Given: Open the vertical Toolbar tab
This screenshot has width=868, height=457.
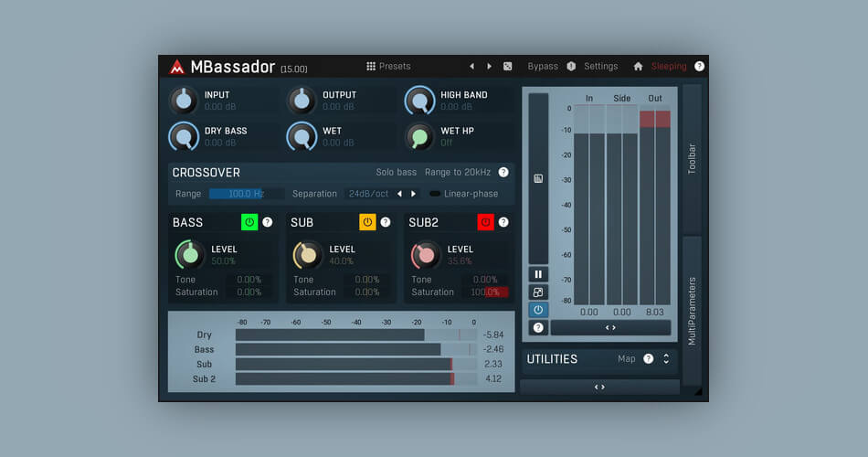Looking at the screenshot, I should [692, 159].
